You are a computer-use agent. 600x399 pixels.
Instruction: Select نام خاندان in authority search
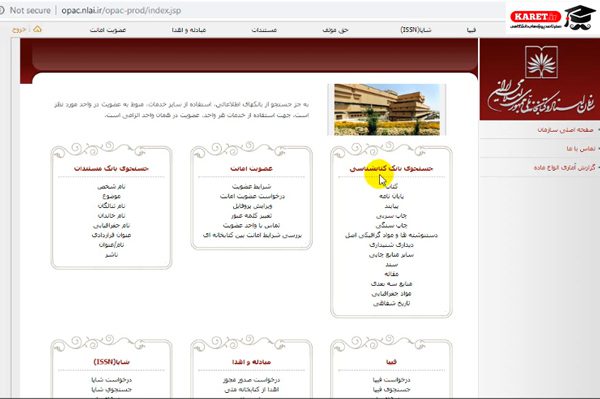pos(111,216)
